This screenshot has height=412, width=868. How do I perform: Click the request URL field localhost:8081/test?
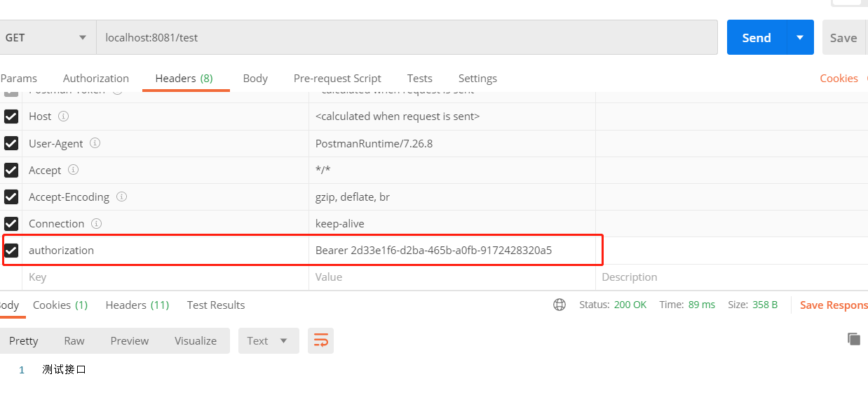coord(407,37)
